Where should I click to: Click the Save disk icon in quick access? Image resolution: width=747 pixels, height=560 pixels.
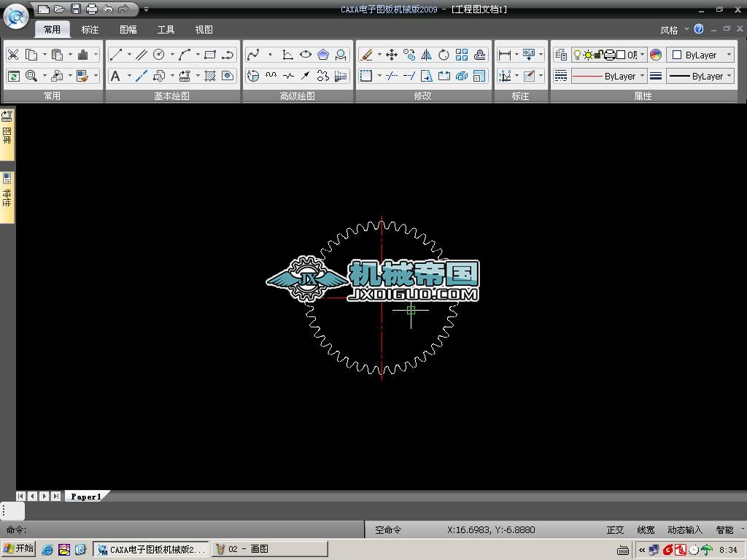pyautogui.click(x=76, y=9)
